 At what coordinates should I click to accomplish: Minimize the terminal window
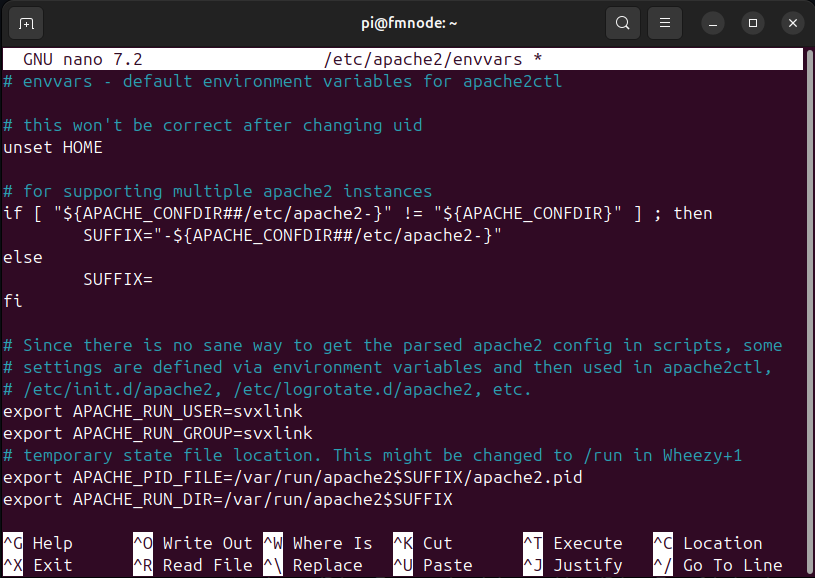(x=714, y=22)
